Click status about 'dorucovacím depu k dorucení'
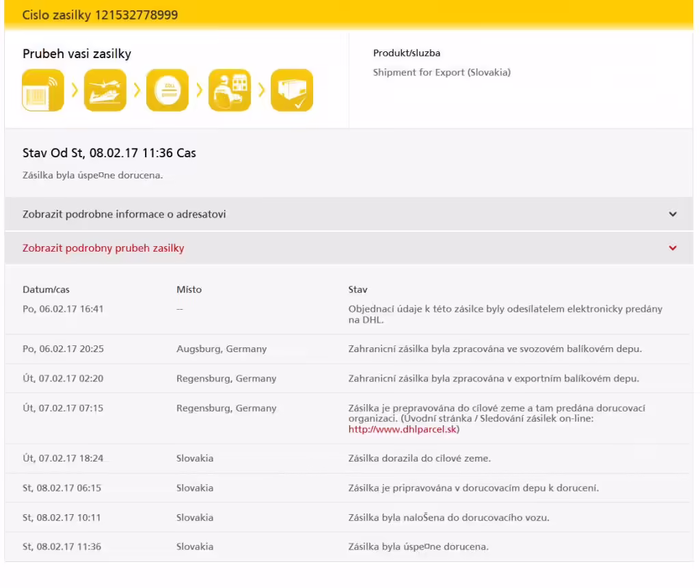Image resolution: width=700 pixels, height=588 pixels. (x=474, y=488)
